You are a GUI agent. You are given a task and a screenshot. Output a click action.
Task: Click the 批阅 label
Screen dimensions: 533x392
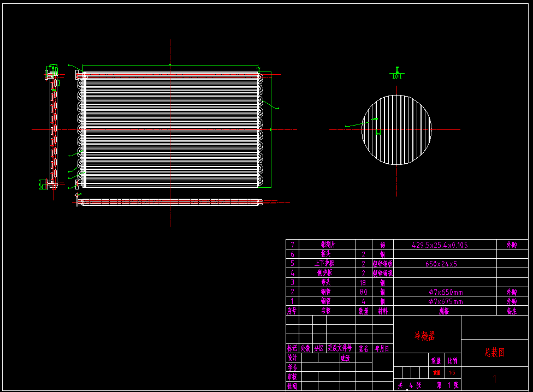(x=292, y=386)
